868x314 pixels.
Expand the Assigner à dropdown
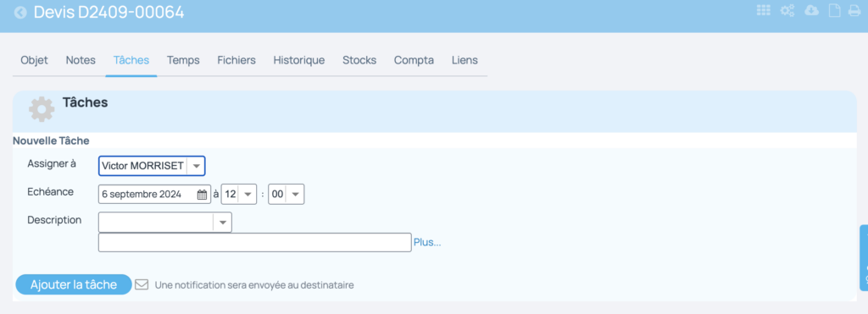[x=196, y=166]
